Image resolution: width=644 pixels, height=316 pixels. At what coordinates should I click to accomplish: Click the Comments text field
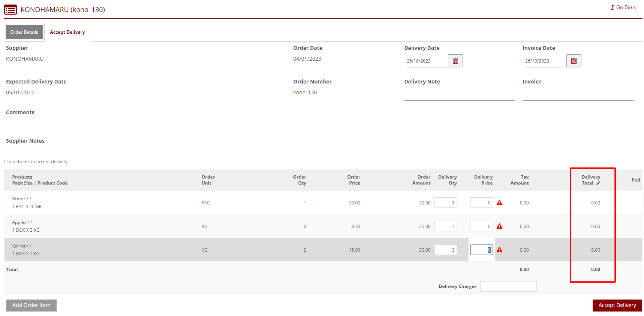[322, 124]
